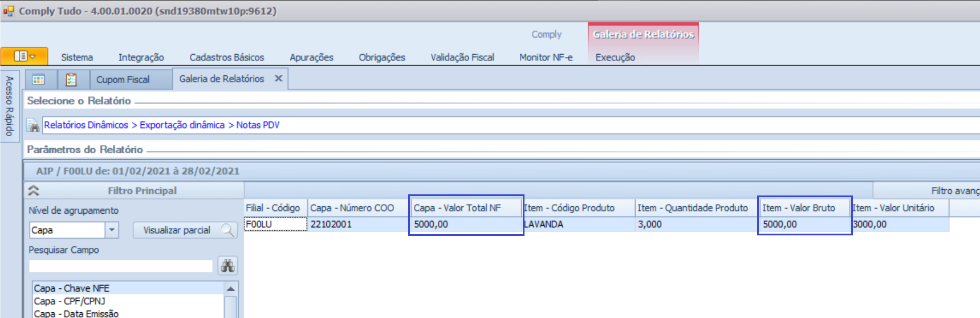Viewport: 980px width, 318px height.
Task: Open the Apurações menu
Action: (x=311, y=58)
